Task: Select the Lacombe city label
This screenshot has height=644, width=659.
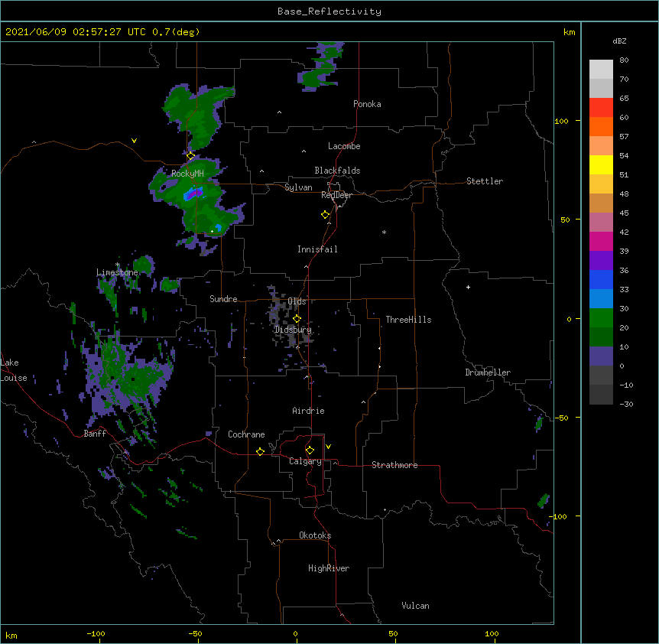Action: (x=344, y=146)
